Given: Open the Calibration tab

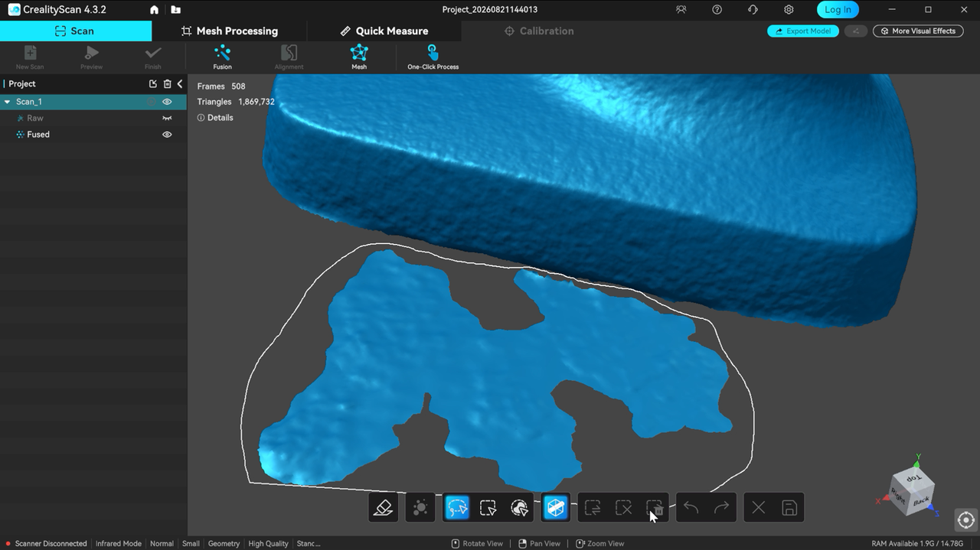Looking at the screenshot, I should click(x=539, y=31).
